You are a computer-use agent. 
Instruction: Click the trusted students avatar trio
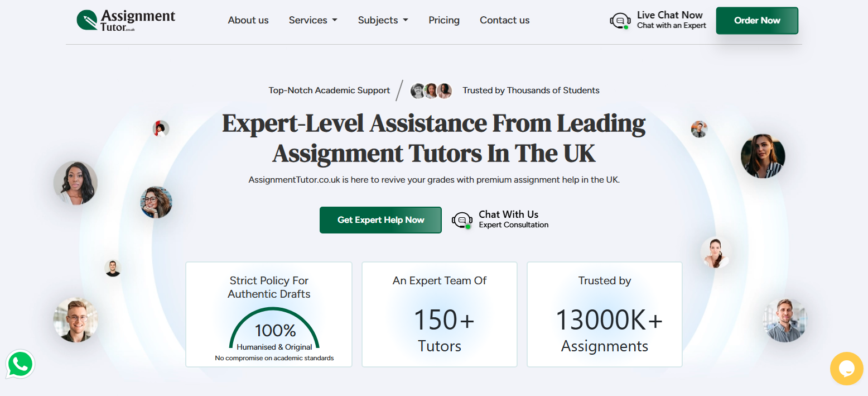[x=431, y=90]
